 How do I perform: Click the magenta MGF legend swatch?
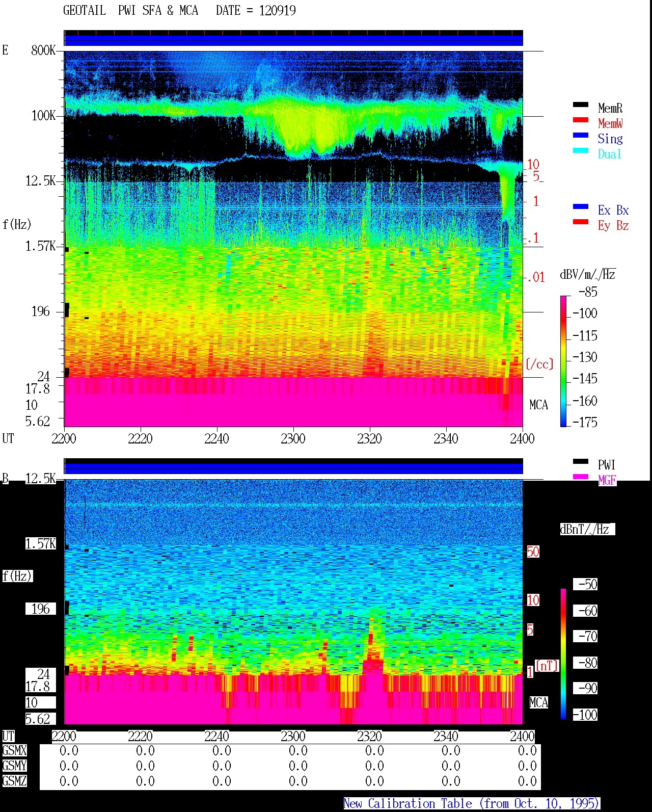(x=581, y=477)
